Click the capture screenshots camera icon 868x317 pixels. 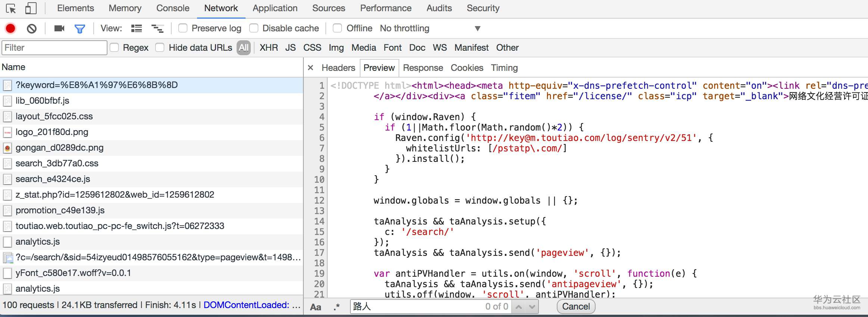[59, 28]
